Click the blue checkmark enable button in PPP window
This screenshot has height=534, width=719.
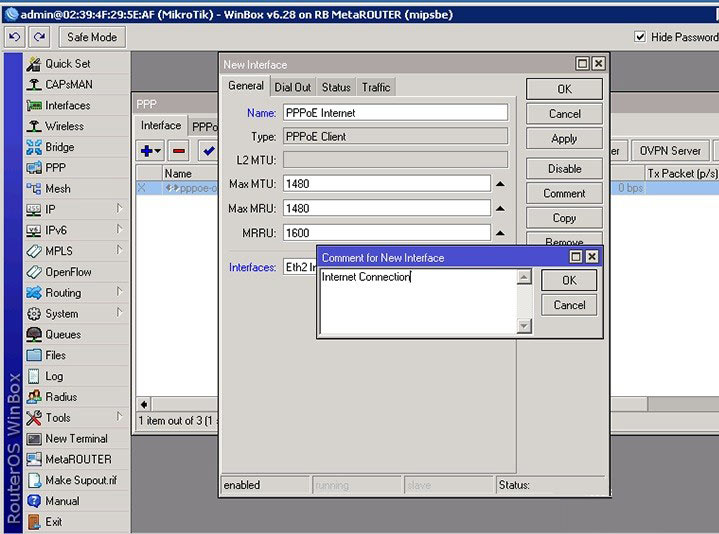[x=209, y=151]
